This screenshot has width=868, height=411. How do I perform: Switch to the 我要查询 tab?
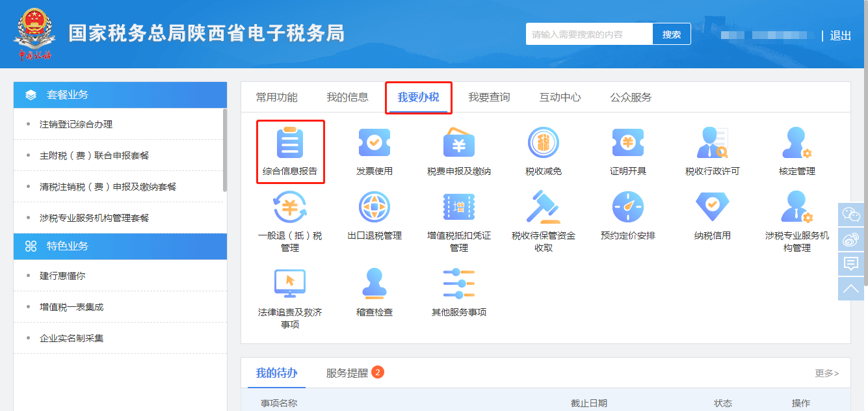click(x=489, y=98)
